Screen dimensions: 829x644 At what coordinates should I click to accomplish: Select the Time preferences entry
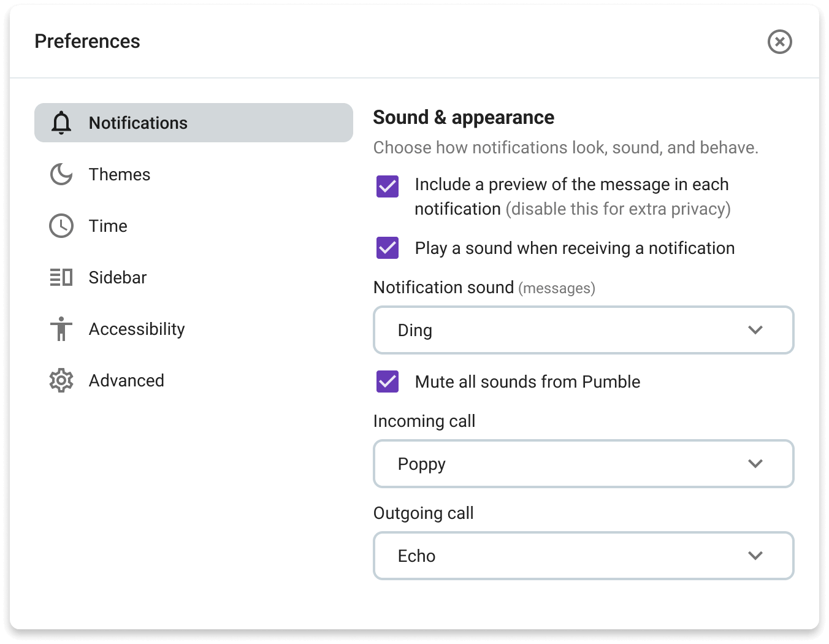tap(107, 226)
